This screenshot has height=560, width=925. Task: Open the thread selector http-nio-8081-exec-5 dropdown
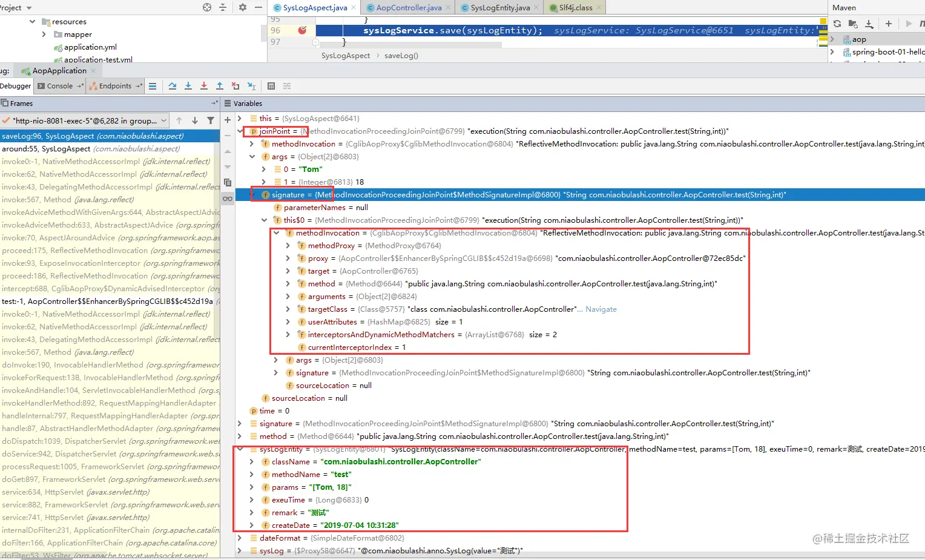click(x=85, y=120)
